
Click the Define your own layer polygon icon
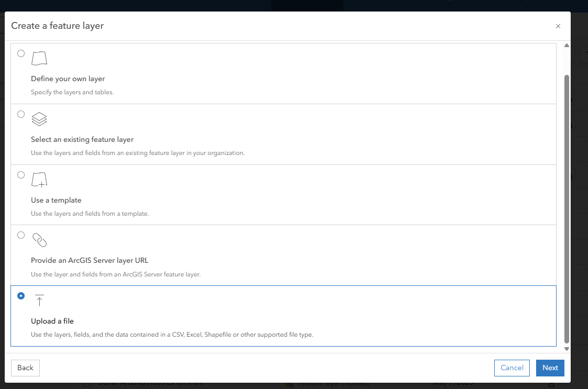(x=39, y=58)
